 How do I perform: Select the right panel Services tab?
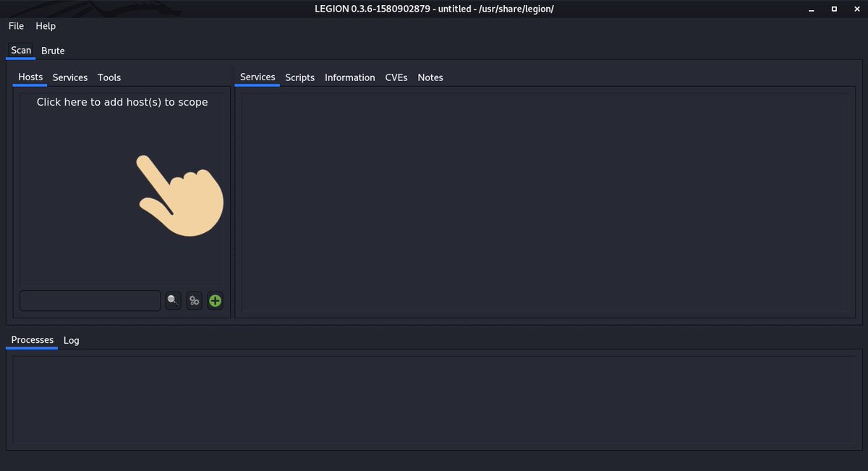[x=258, y=77]
